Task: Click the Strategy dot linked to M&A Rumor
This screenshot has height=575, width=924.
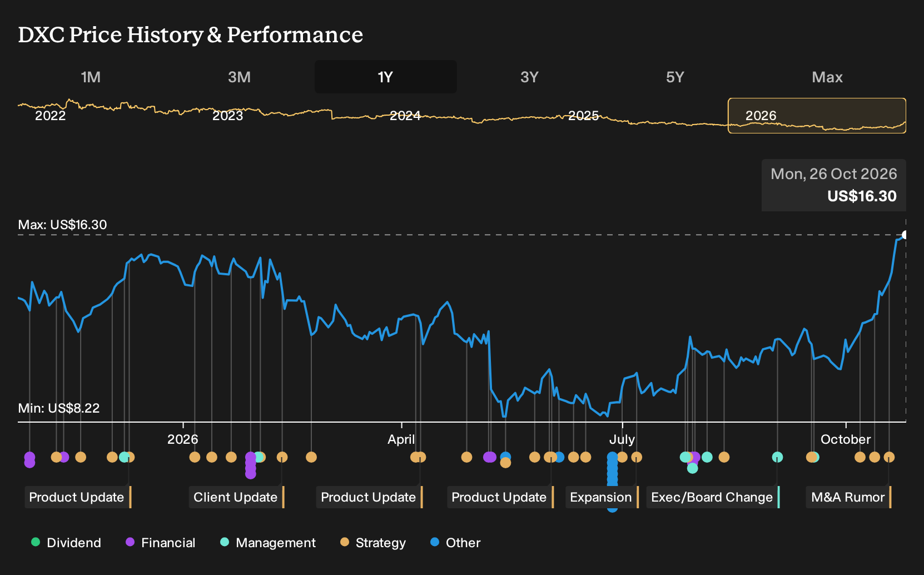Action: coord(889,457)
